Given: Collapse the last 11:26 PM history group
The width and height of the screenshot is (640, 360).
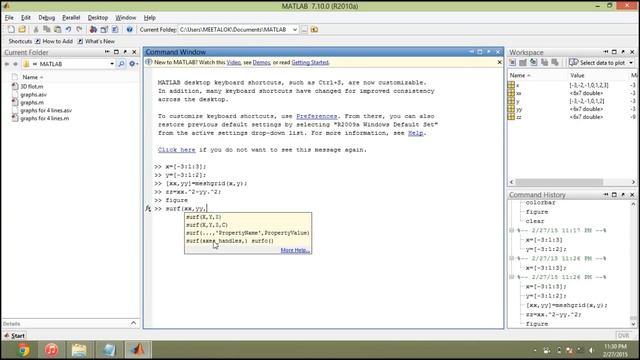Looking at the screenshot, I should pos(512,277).
